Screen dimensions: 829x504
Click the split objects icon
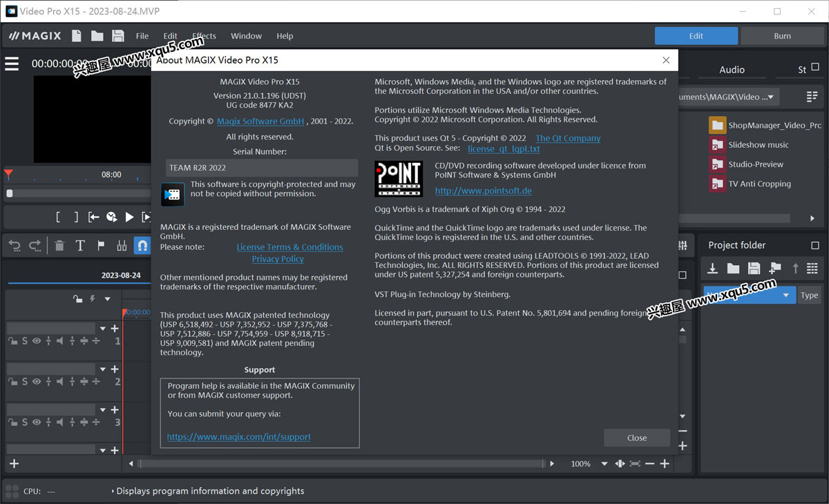coord(122,245)
